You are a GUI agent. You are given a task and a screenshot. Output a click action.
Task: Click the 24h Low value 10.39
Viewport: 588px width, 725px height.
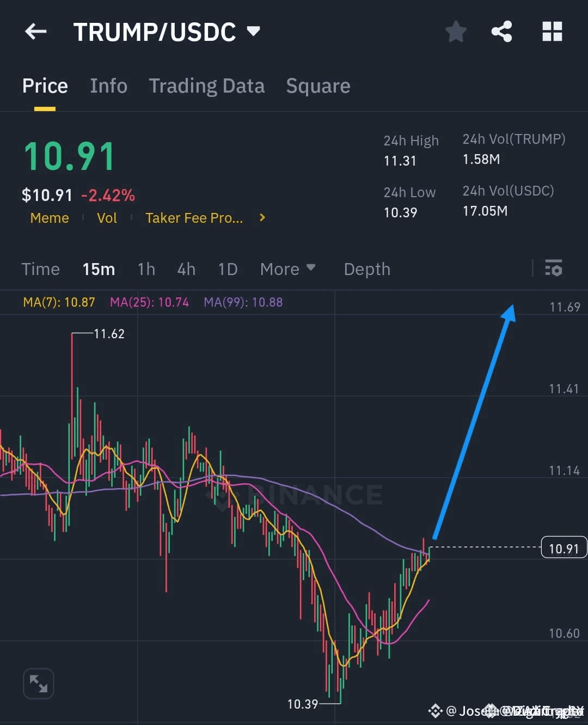400,212
